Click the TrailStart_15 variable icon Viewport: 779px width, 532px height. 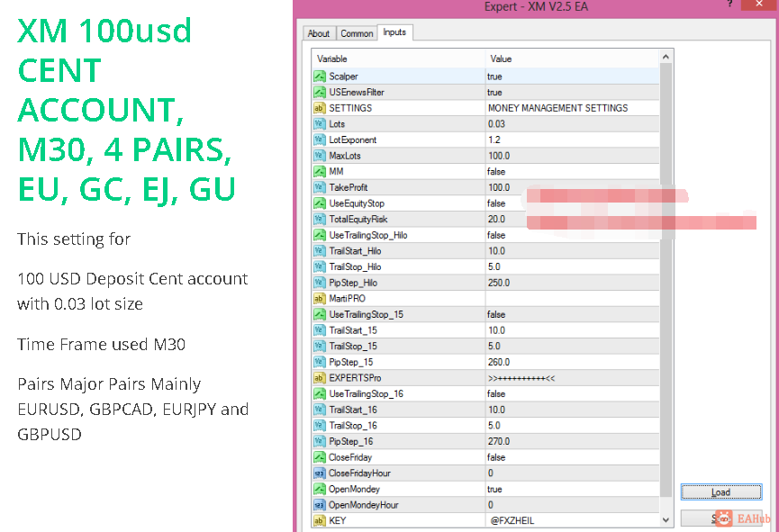pos(320,330)
